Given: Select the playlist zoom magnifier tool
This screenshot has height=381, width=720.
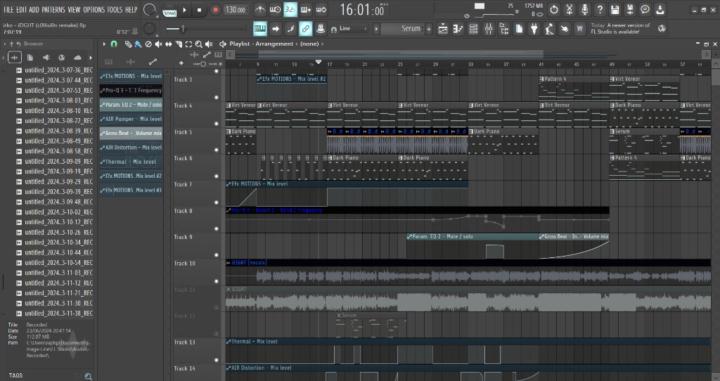Looking at the screenshot, I should 199,44.
